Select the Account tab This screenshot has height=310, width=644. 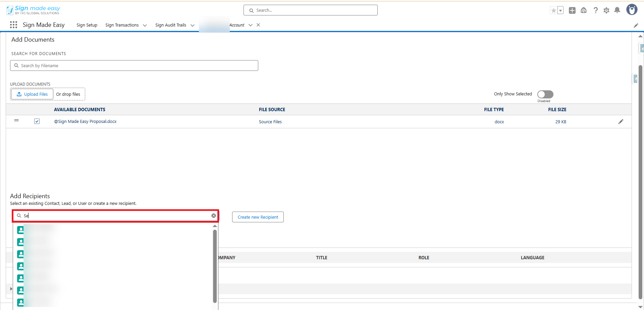[237, 25]
